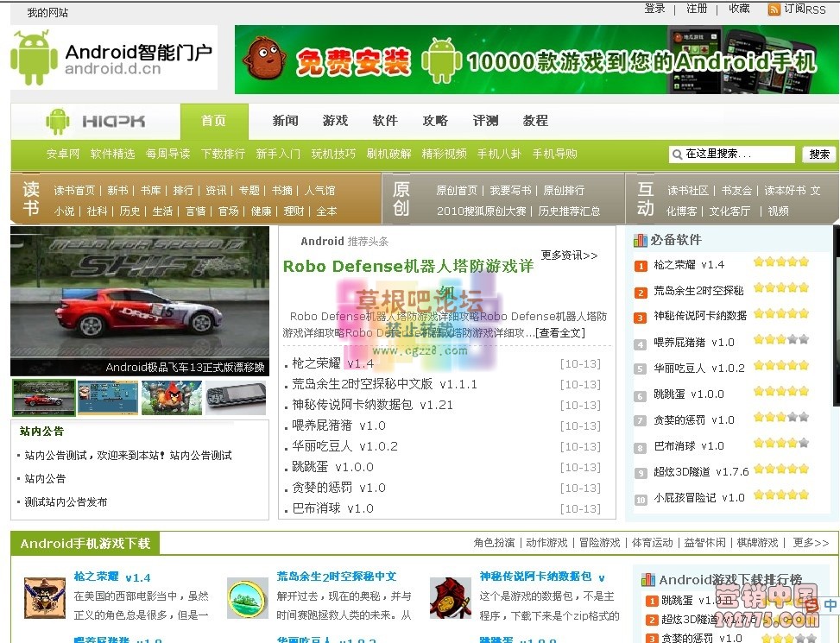
Task: Select the red car slideshow thumbnail
Action: pyautogui.click(x=43, y=398)
